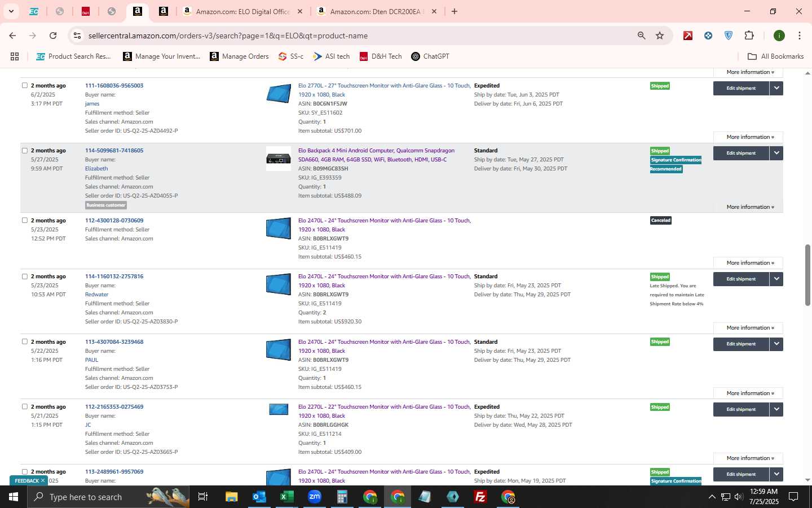Open the ChatGPT bookmark
Screen dimensions: 812x508
point(430,56)
